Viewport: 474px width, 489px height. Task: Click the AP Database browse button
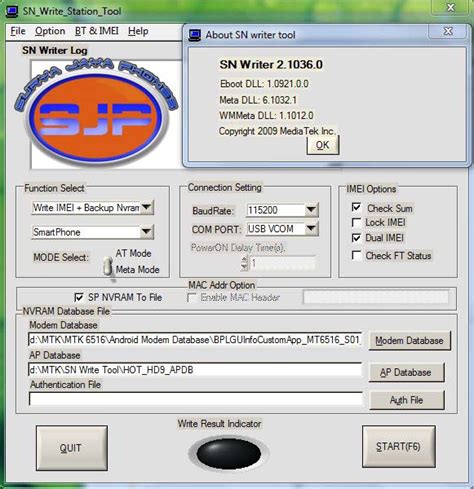[x=406, y=372]
